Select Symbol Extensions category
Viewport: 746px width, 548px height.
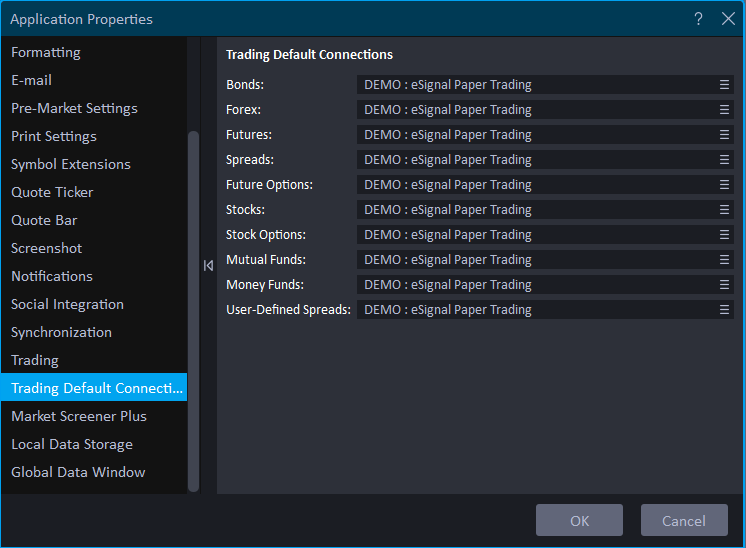click(x=94, y=165)
